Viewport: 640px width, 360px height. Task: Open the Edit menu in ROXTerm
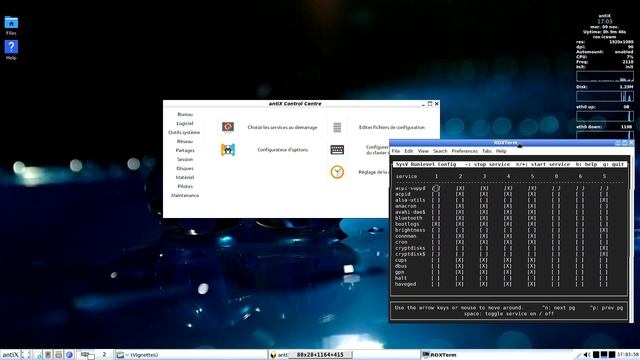pos(409,151)
